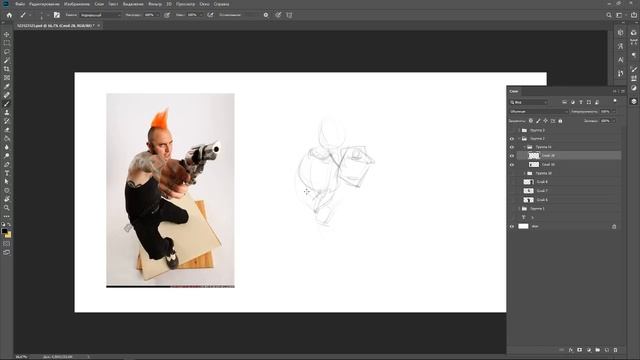Click the foreground color swatch
Screen dimensions: 640x360
click(x=4, y=231)
